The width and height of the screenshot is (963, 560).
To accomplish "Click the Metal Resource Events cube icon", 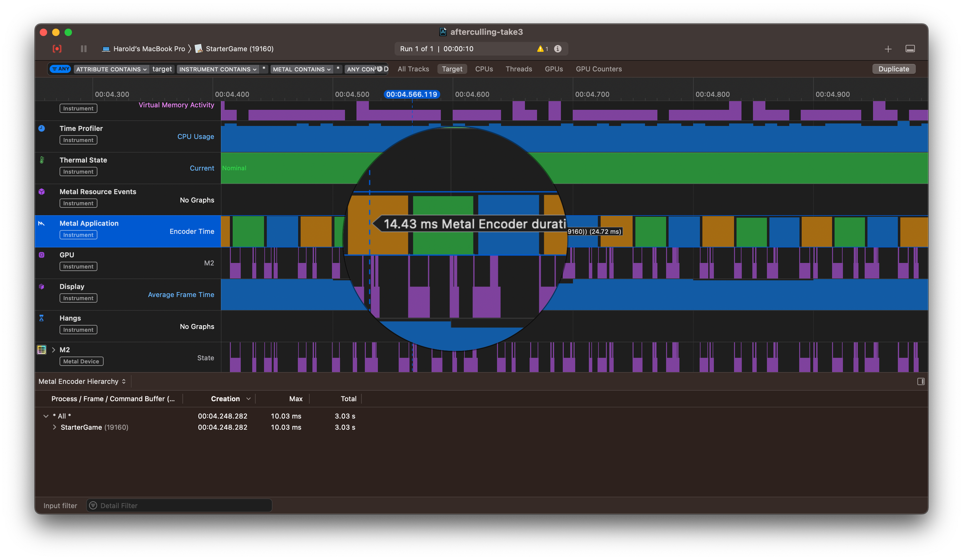I will pos(42,192).
